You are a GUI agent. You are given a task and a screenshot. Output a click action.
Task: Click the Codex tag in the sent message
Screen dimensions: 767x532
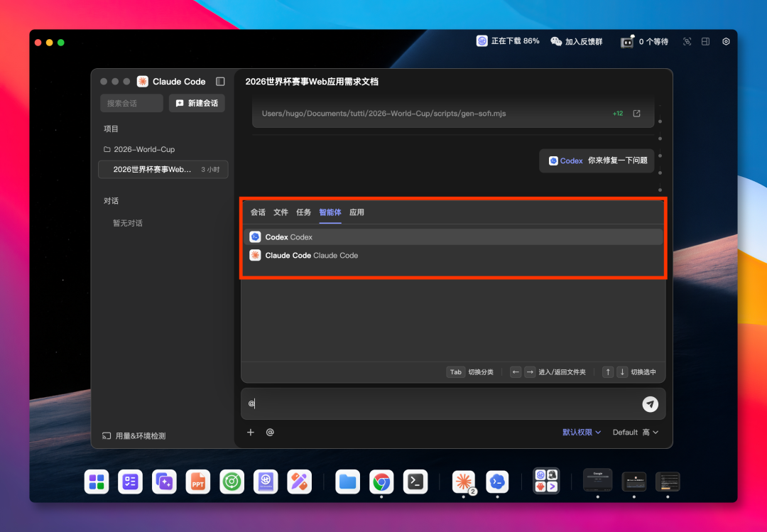[566, 161]
